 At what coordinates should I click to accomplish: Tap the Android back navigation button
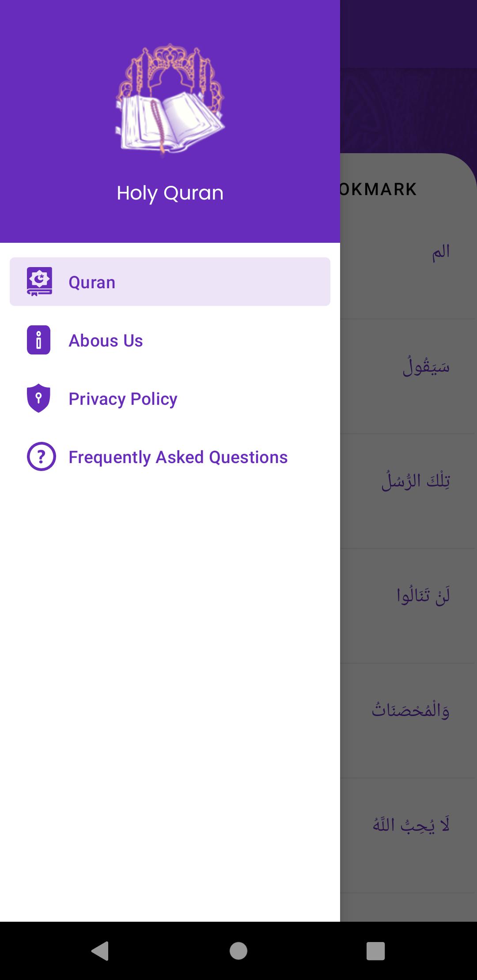click(x=100, y=950)
